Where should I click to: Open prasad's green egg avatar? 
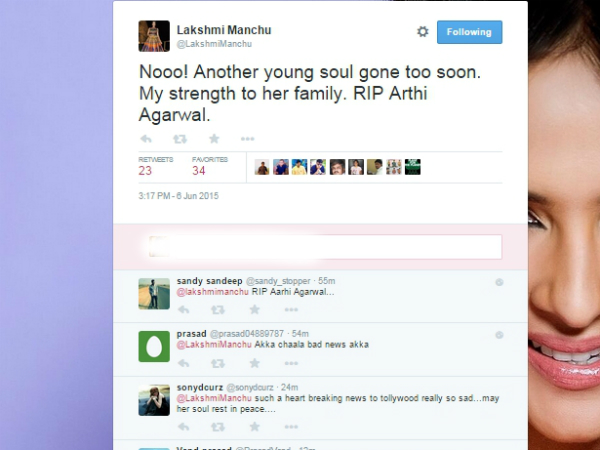pos(154,346)
